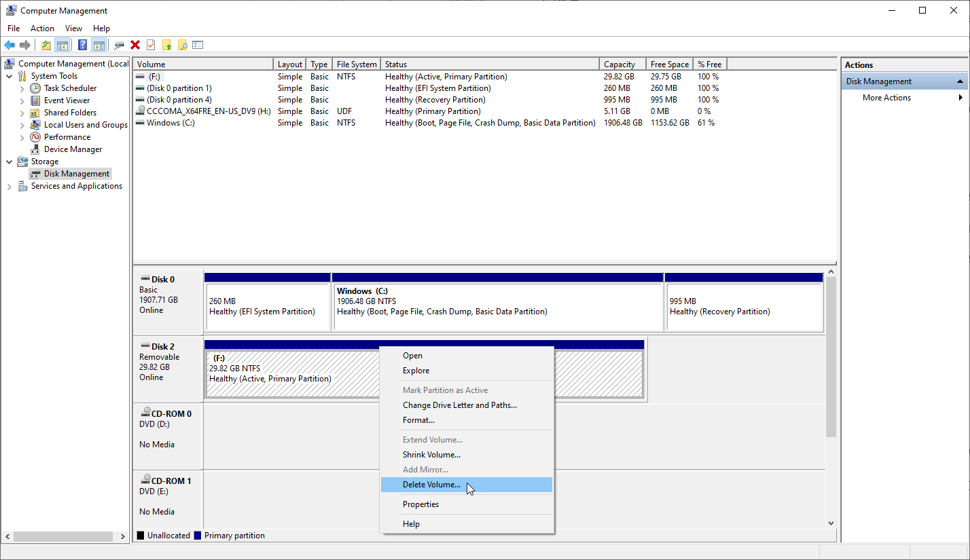Select the (F:) volume row

pyautogui.click(x=431, y=77)
